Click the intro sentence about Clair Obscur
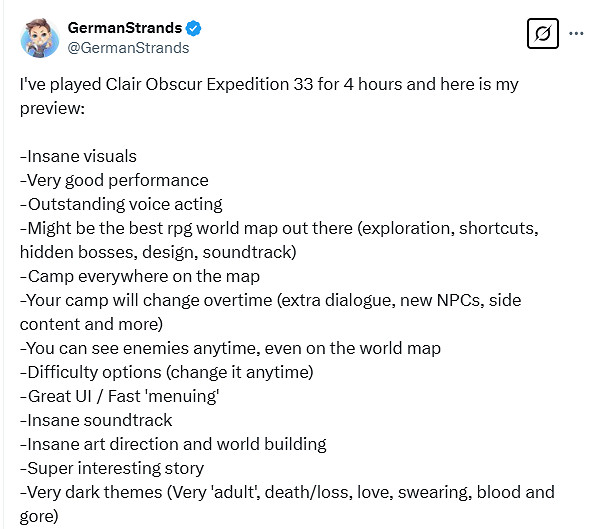Viewport: 601px width, 529px height. (268, 84)
